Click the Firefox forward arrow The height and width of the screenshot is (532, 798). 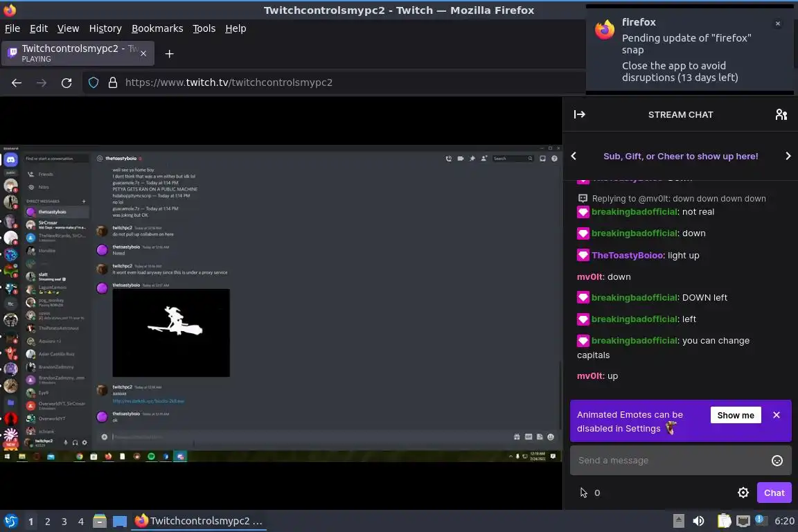pos(42,82)
